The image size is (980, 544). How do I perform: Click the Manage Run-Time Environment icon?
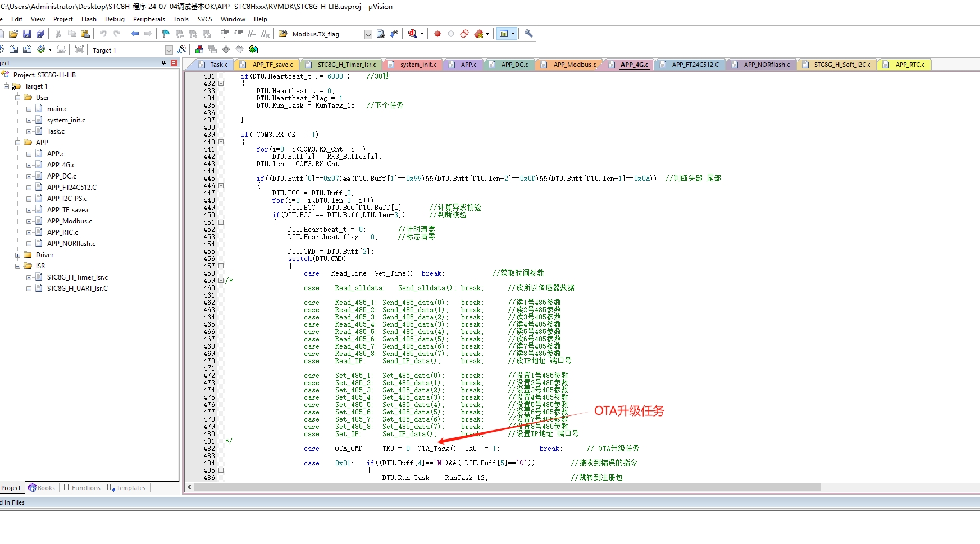click(x=226, y=50)
